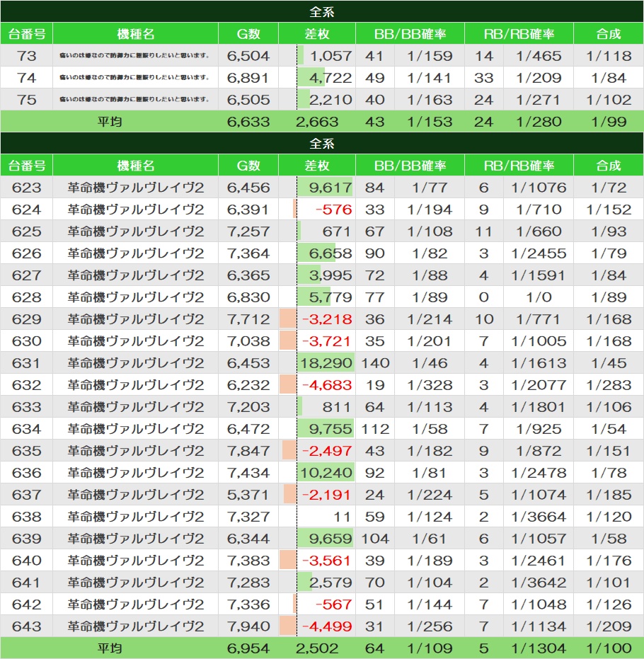Select the lower table's 差枚 header

click(x=317, y=165)
